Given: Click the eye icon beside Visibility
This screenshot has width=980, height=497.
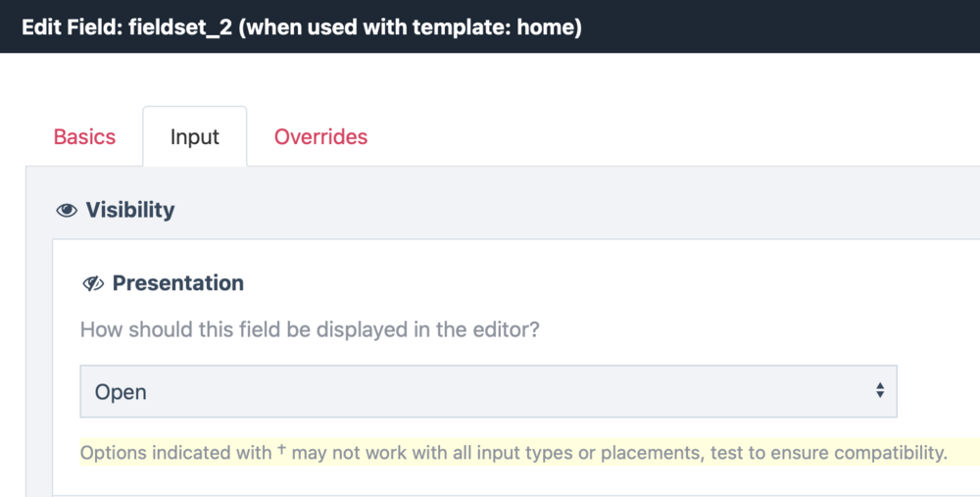Looking at the screenshot, I should (x=67, y=210).
